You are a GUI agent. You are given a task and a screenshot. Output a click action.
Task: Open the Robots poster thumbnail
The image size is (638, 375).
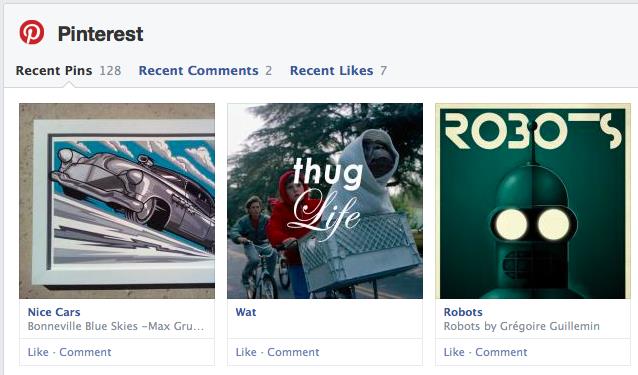(533, 201)
